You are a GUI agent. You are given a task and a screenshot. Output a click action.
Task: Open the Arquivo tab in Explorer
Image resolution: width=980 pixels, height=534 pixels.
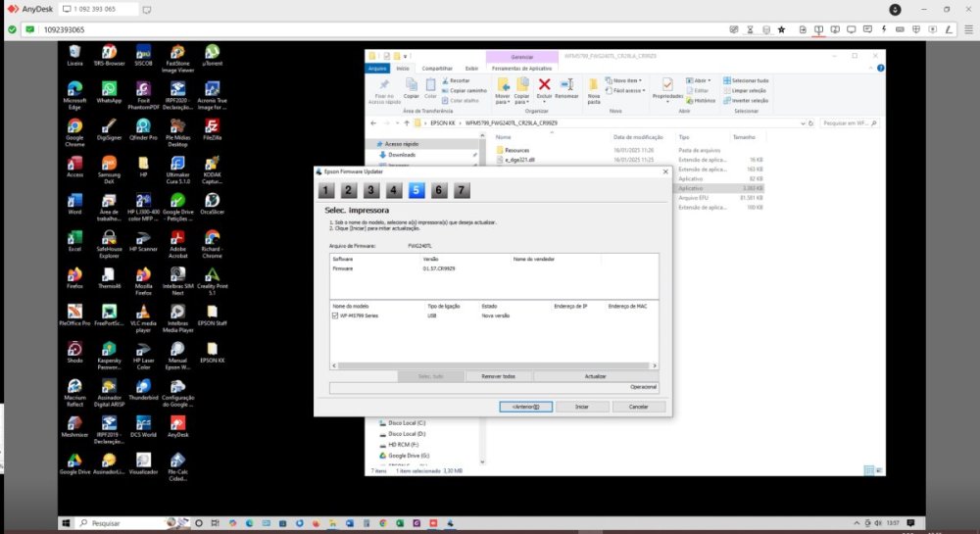click(377, 68)
